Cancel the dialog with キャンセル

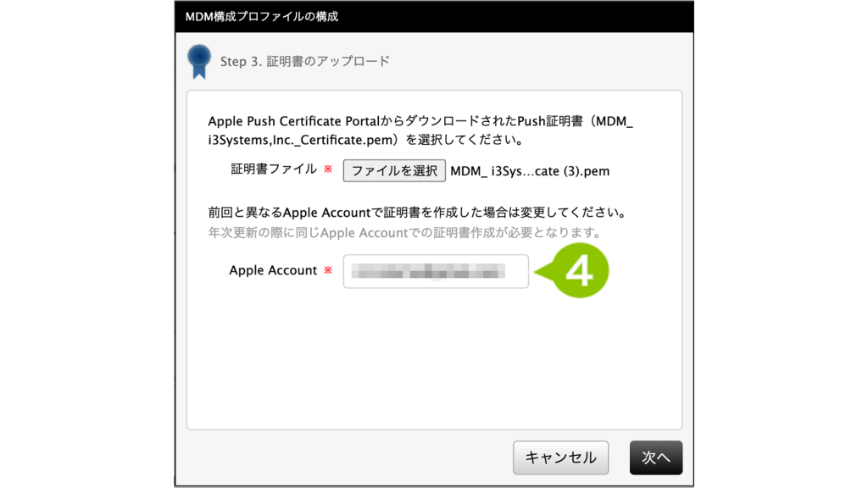click(561, 457)
